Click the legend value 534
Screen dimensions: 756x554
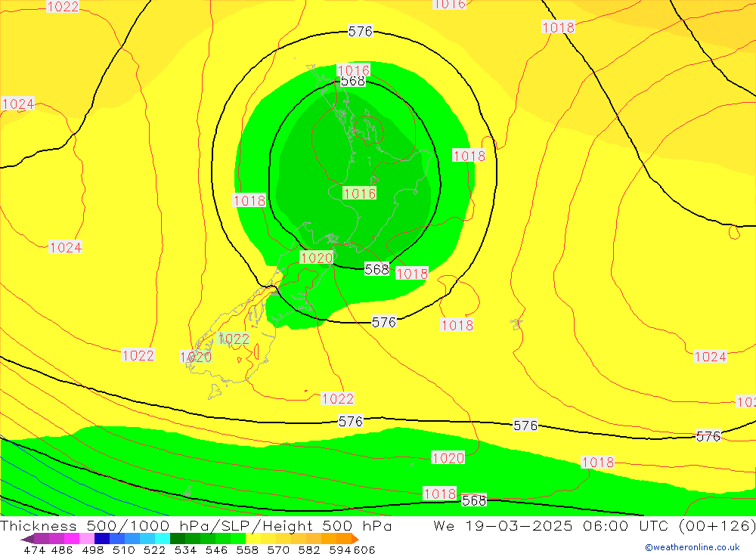click(x=185, y=549)
